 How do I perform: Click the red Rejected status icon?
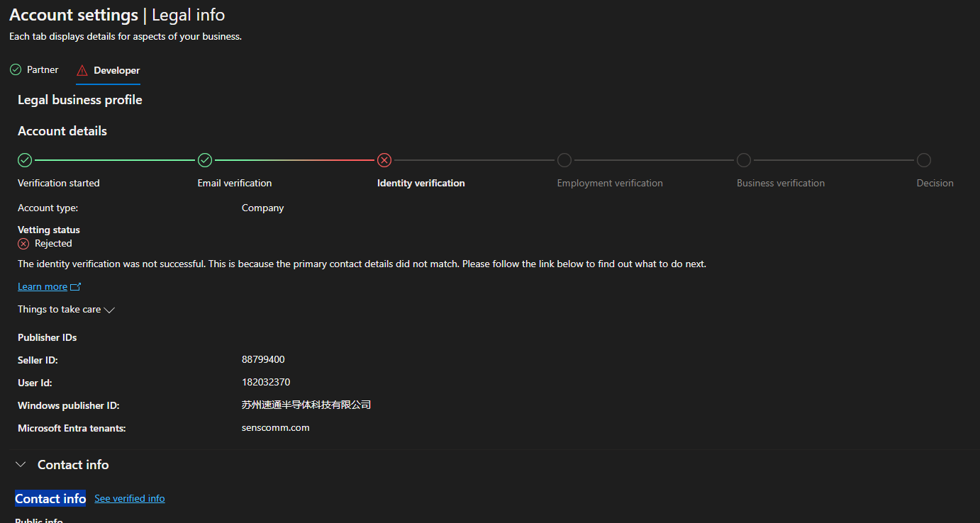[x=23, y=243]
